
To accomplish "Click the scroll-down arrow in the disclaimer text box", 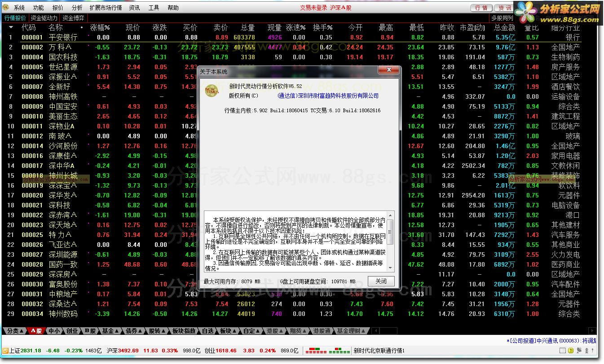I will coord(391,268).
